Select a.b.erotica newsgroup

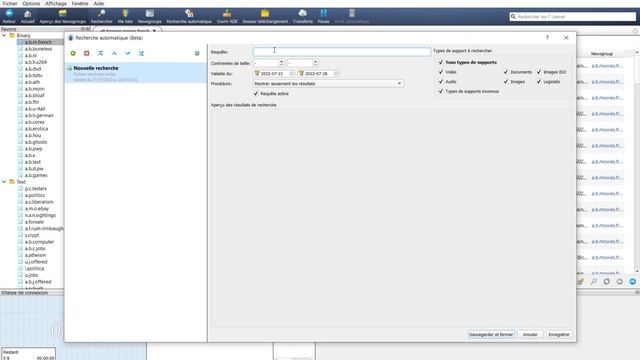pyautogui.click(x=36, y=129)
